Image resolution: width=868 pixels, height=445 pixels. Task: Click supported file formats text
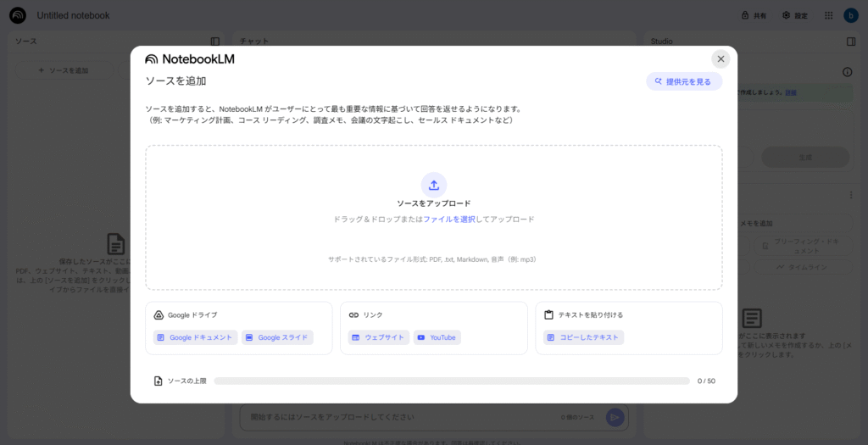point(433,259)
